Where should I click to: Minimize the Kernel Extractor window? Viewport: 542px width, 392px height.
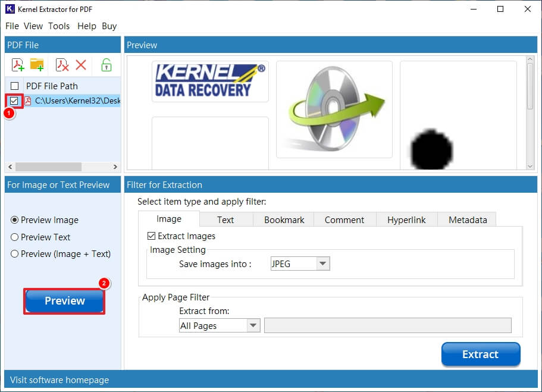pos(474,9)
